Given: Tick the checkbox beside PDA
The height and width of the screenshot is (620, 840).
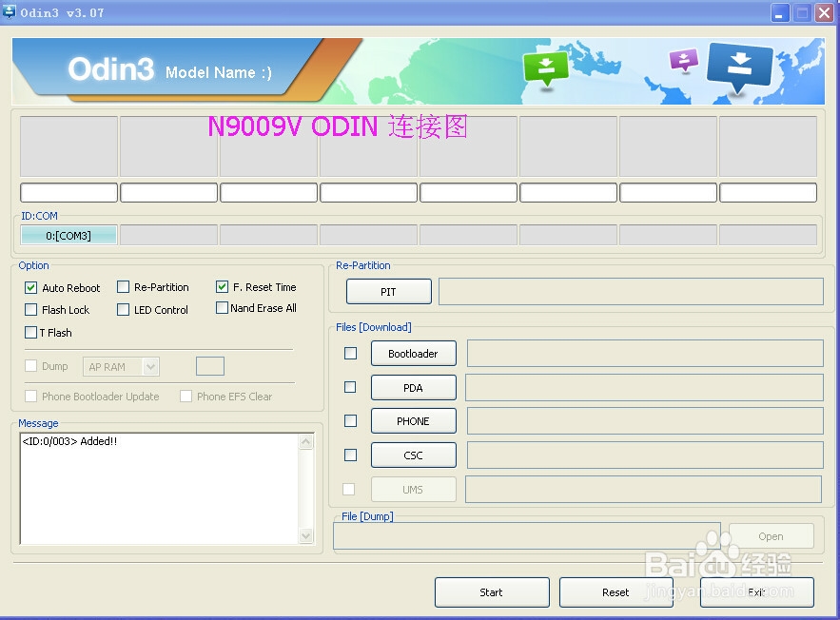Looking at the screenshot, I should [x=350, y=387].
